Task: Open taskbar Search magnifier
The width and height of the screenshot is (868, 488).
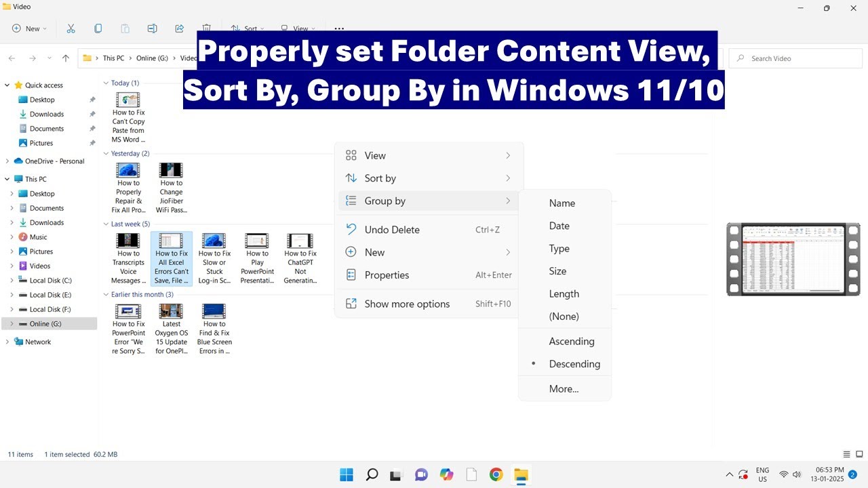Action: [372, 474]
